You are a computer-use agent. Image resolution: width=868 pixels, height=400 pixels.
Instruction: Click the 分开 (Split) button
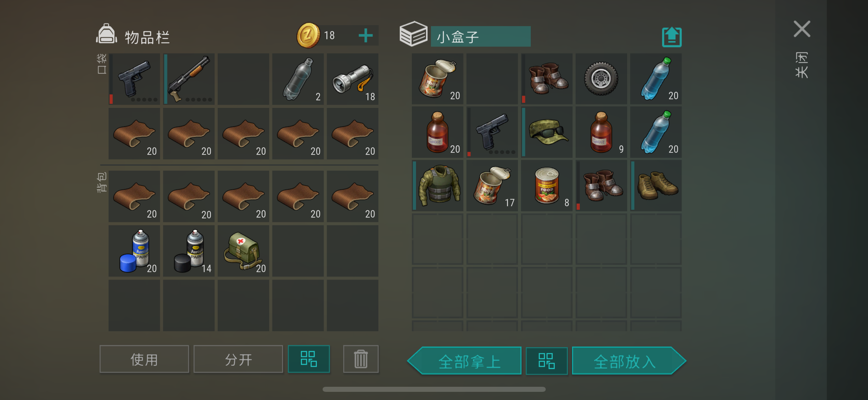[x=238, y=359]
